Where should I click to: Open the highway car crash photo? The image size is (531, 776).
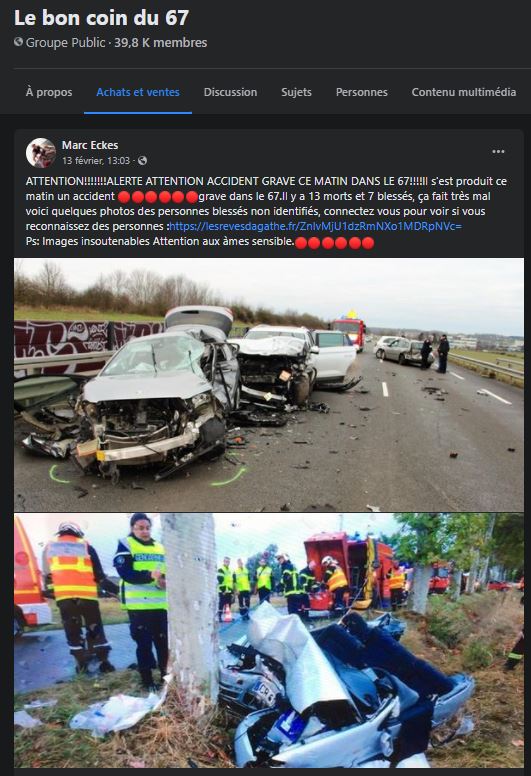[x=269, y=385]
